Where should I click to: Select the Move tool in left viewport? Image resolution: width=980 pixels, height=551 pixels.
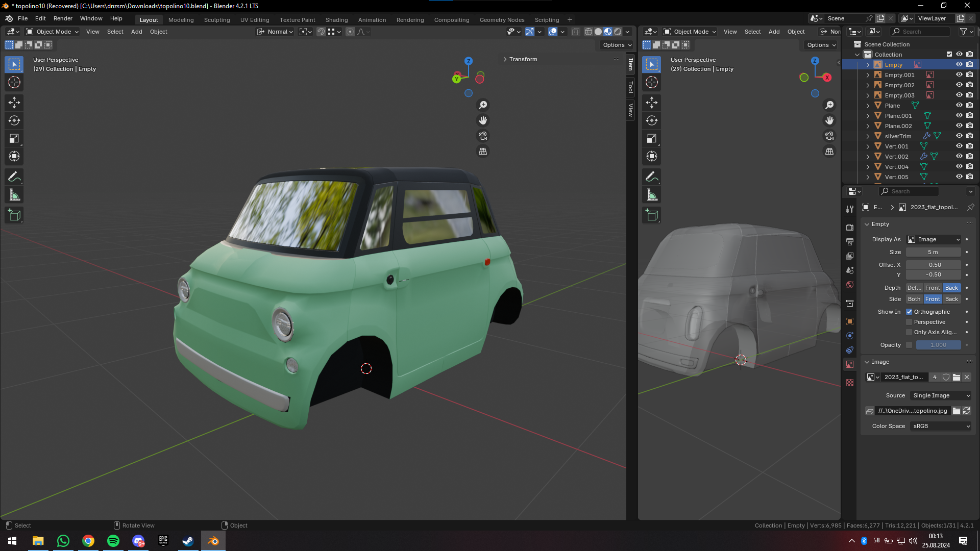point(14,103)
